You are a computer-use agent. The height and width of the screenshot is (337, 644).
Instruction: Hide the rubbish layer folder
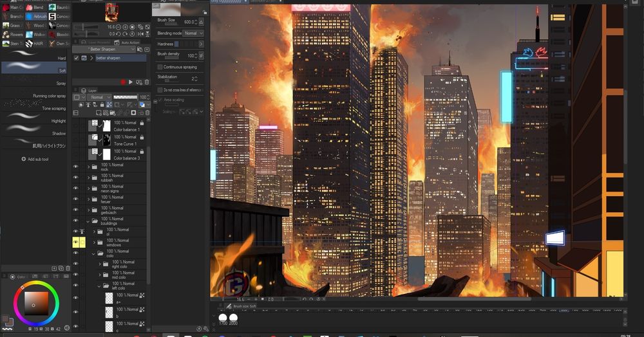point(75,178)
